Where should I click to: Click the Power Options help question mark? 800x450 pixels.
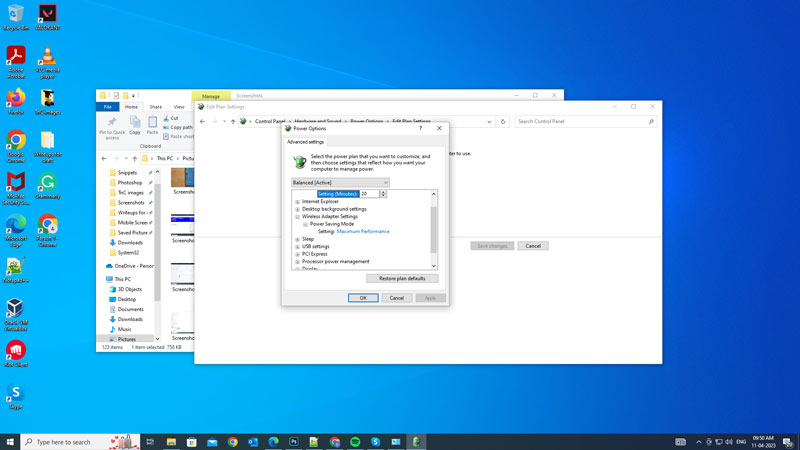pyautogui.click(x=420, y=129)
